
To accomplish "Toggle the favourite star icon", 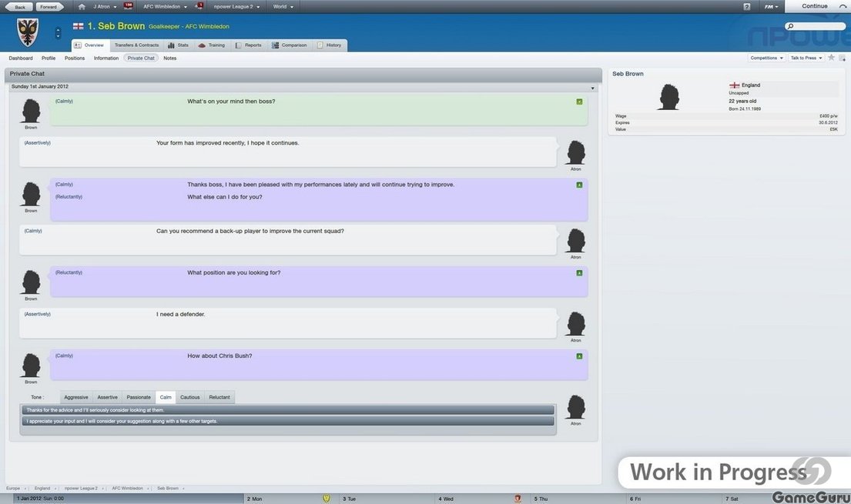I will coord(831,58).
